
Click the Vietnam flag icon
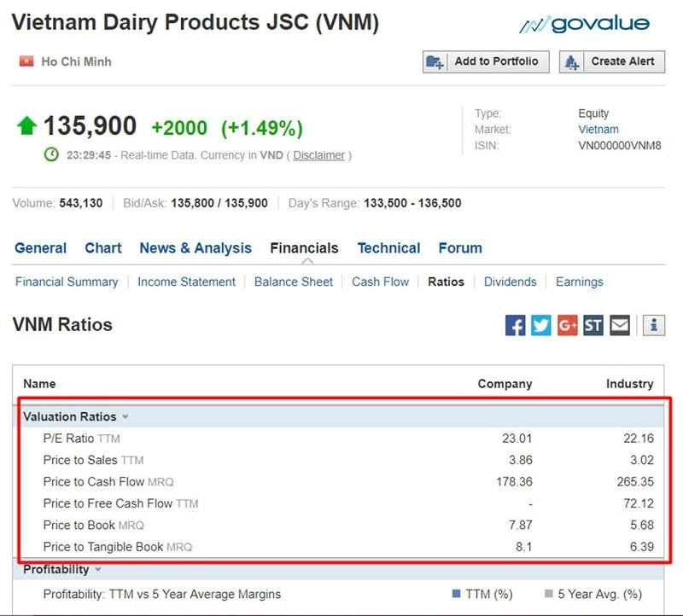pyautogui.click(x=26, y=61)
